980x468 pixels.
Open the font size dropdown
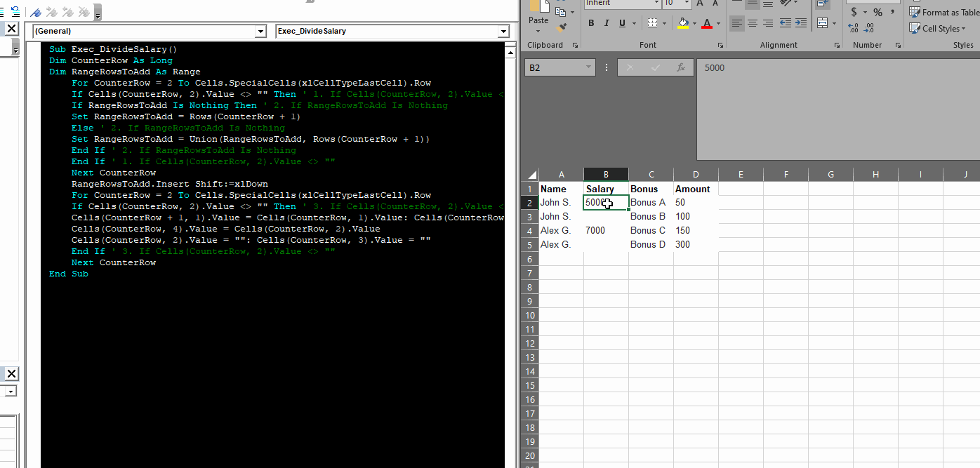tap(687, 4)
